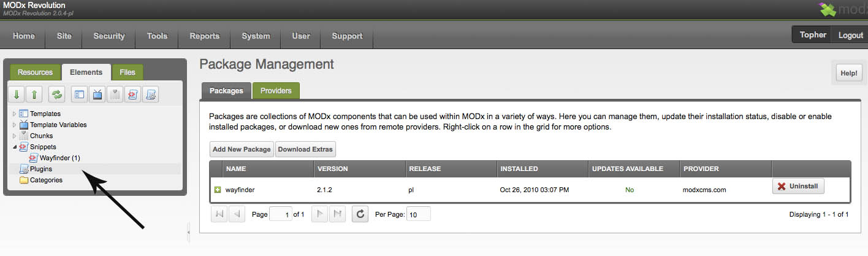Expand the Template Variables tree node
Image resolution: width=868 pixels, height=256 pixels.
[x=15, y=125]
